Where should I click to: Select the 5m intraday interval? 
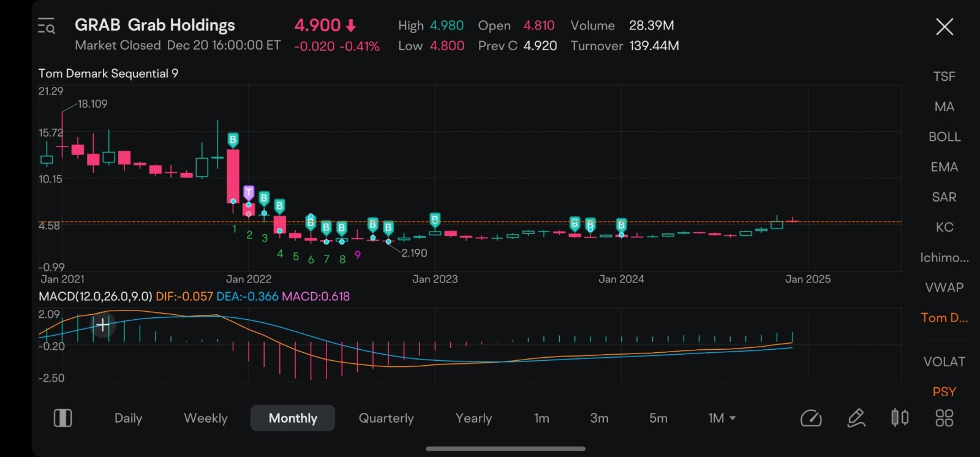[658, 418]
